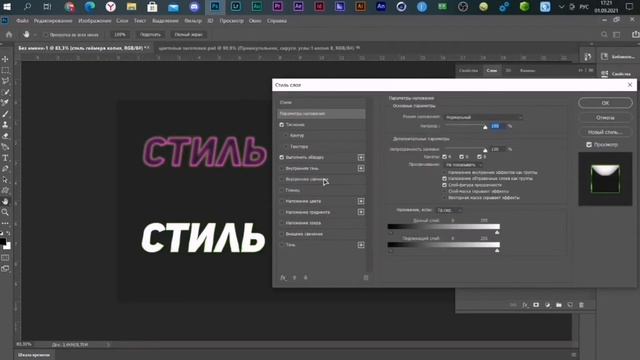Open Изображение menu
The height and width of the screenshot is (360, 640).
tap(94, 21)
